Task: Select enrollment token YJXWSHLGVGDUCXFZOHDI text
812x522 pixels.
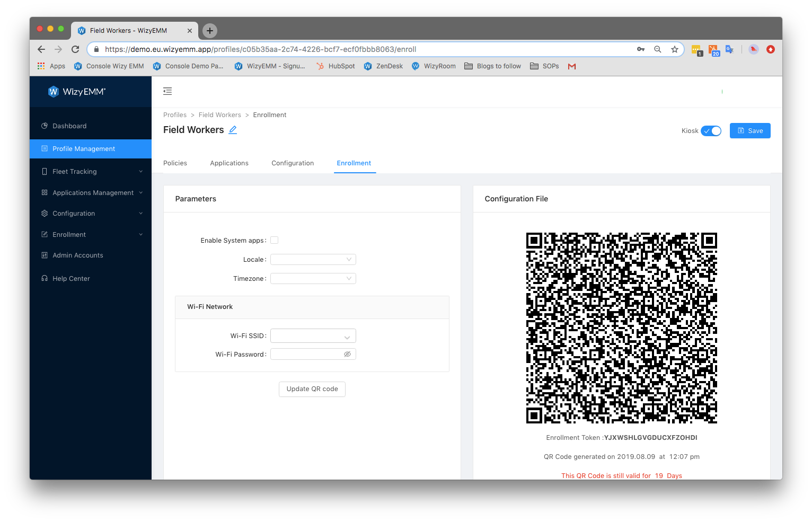Action: (x=651, y=438)
